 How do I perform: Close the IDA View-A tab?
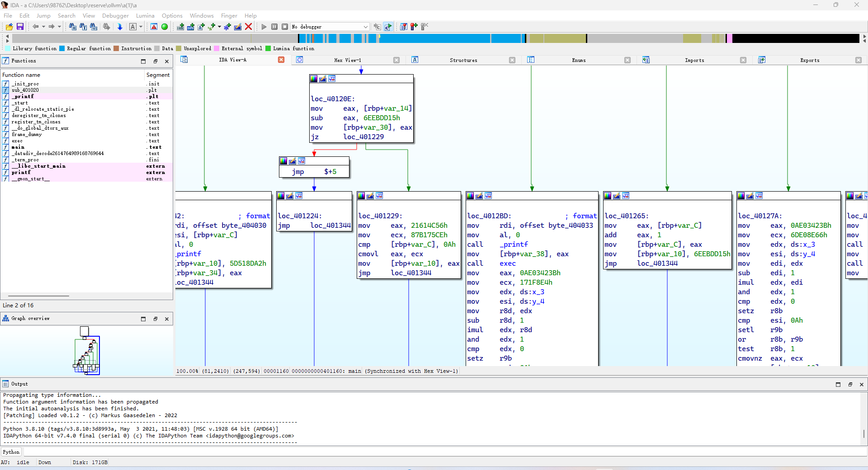click(x=281, y=60)
